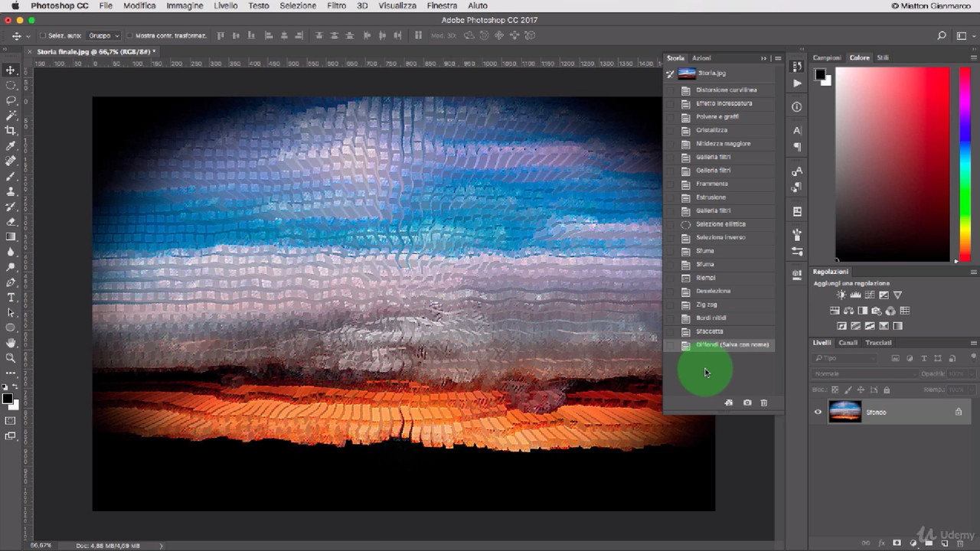The height and width of the screenshot is (551, 980).
Task: Open the Move tool preset picker chevron
Action: point(28,36)
